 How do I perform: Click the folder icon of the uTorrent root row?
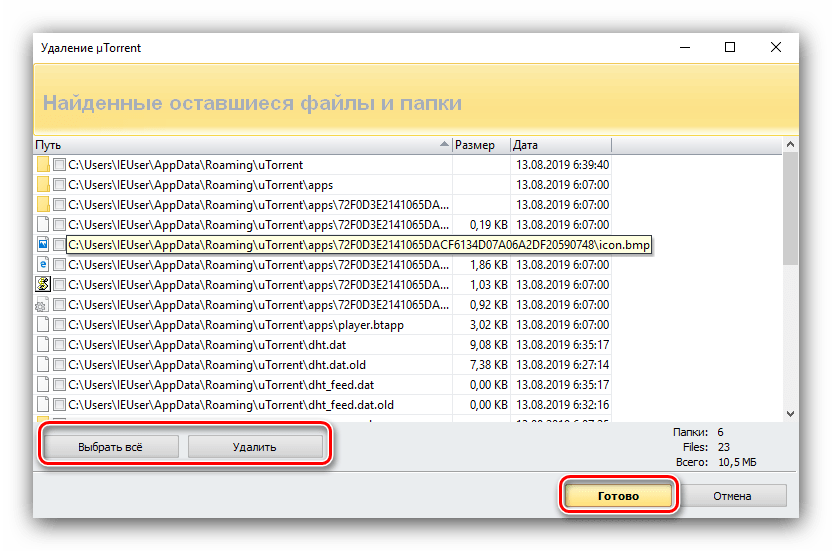tap(42, 164)
